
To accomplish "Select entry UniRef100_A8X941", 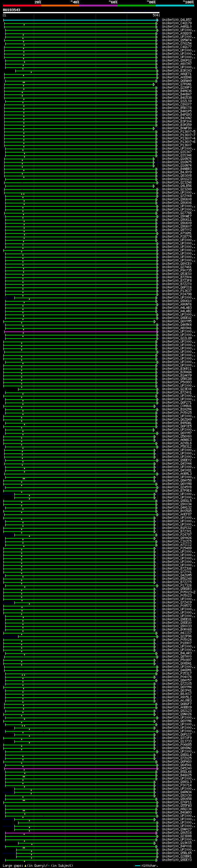I will tap(177, 328).
